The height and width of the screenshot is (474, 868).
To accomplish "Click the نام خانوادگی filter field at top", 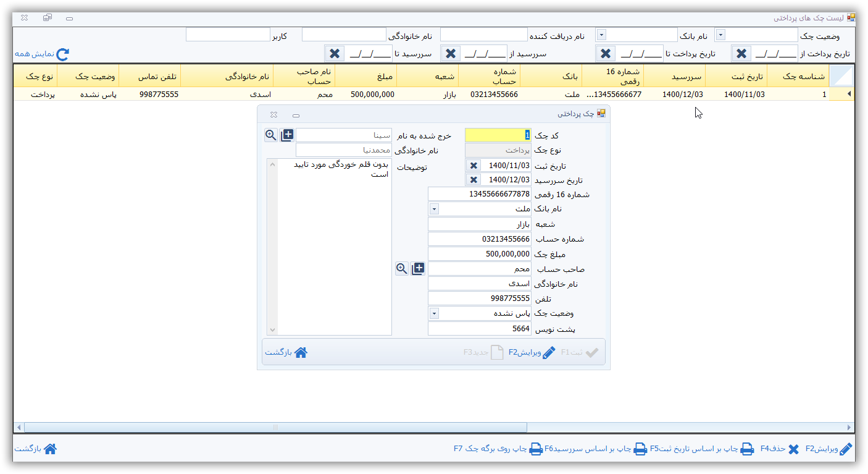I will coord(344,35).
